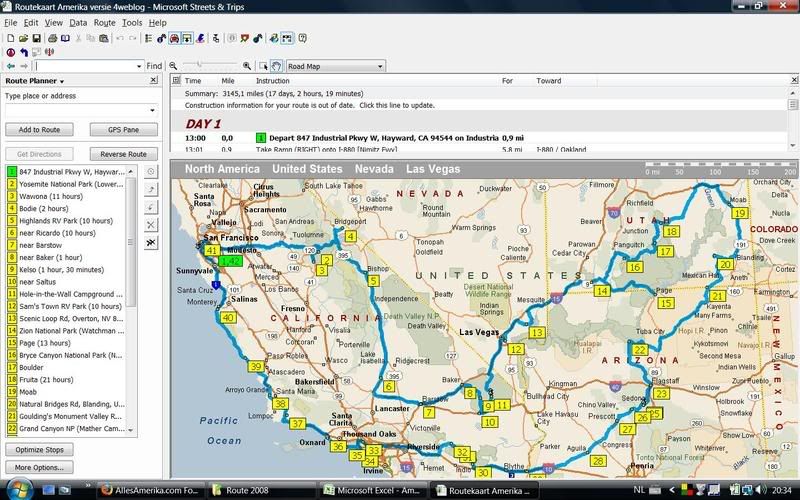The height and width of the screenshot is (500, 800).
Task: Click the construction information update line
Action: [310, 105]
